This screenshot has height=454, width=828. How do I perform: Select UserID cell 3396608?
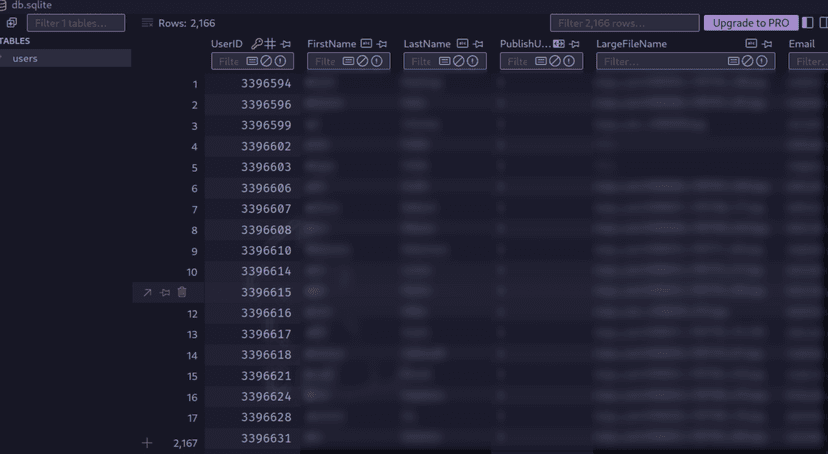click(x=266, y=230)
